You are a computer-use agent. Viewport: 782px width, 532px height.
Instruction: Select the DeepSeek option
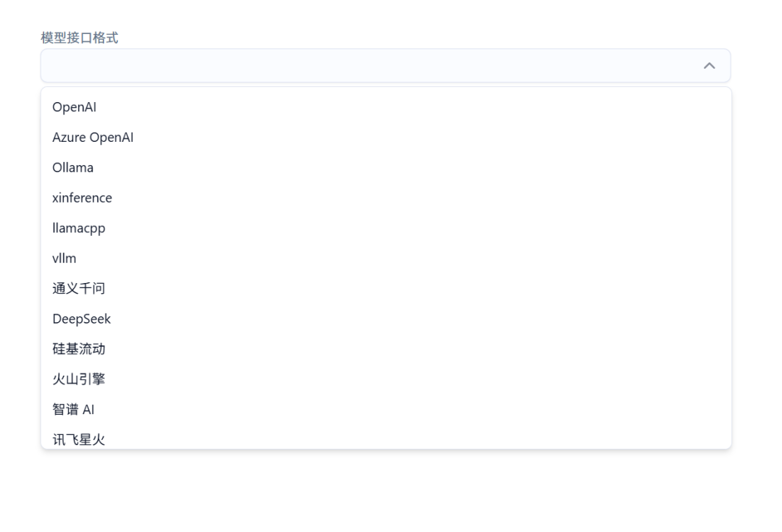81,319
